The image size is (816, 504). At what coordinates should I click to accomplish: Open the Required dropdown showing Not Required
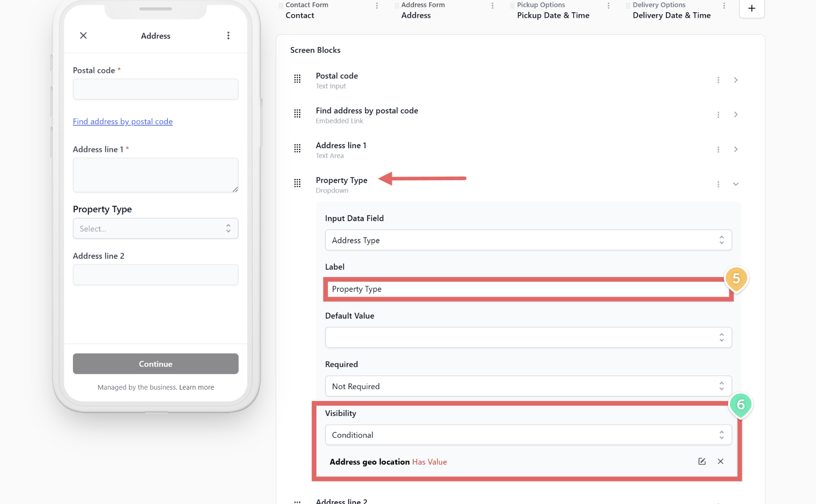pos(528,386)
